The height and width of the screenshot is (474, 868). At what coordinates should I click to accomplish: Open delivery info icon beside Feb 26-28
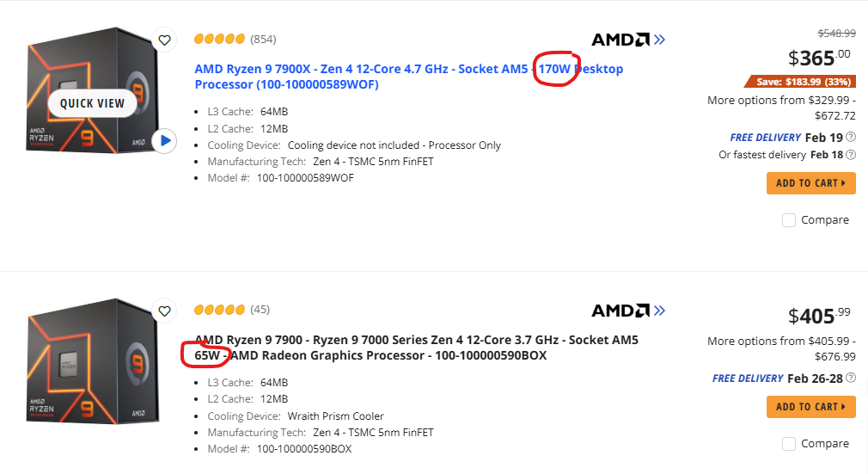coord(851,379)
